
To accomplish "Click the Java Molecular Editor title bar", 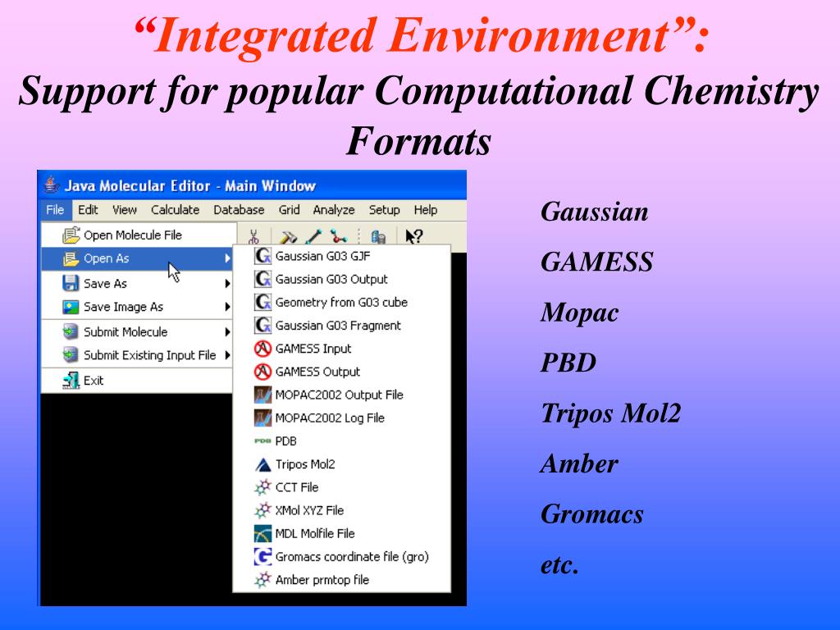I will [253, 185].
